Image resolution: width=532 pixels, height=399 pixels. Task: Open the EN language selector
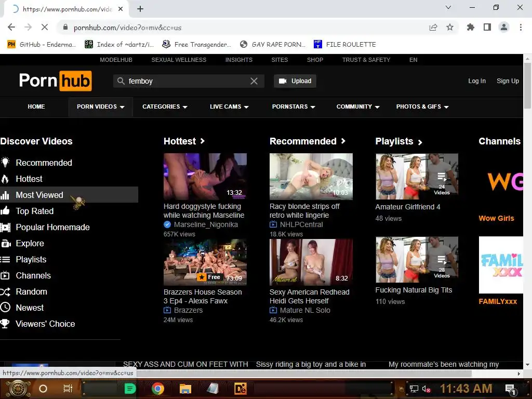pos(413,60)
